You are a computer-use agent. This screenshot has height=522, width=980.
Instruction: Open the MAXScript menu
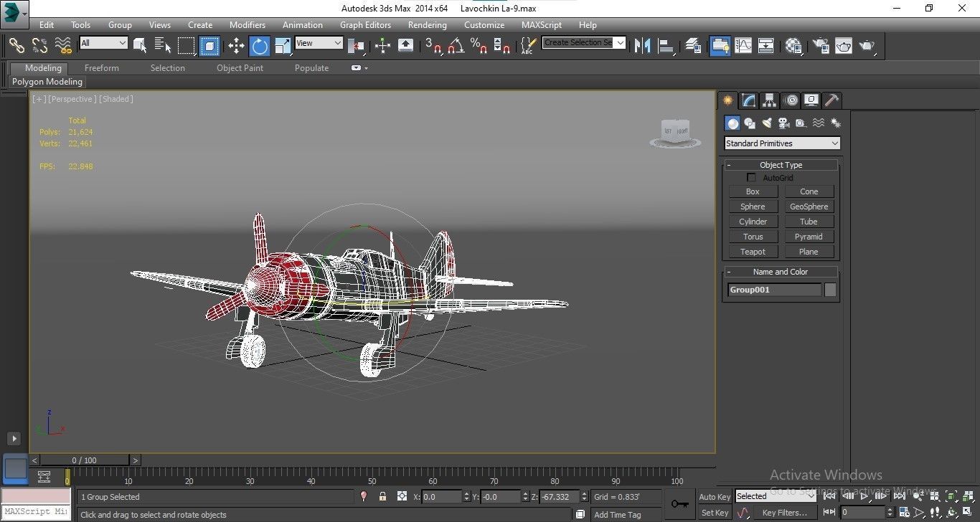click(x=542, y=24)
